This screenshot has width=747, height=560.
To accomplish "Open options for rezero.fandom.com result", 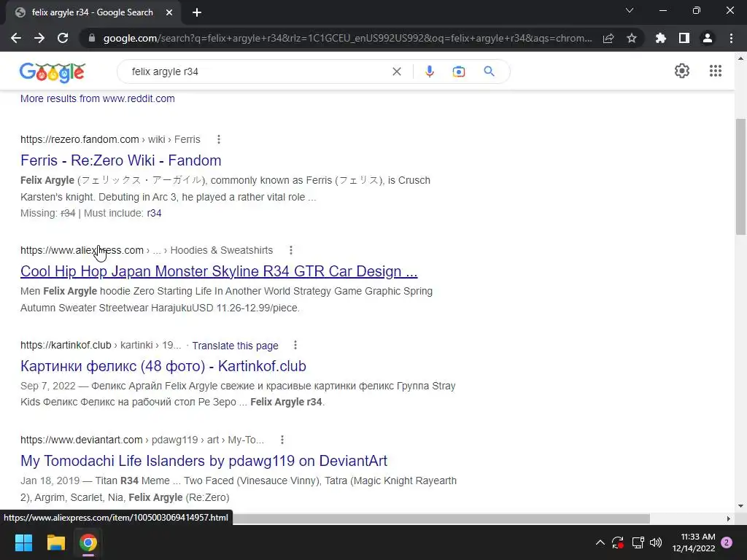I will click(x=219, y=139).
